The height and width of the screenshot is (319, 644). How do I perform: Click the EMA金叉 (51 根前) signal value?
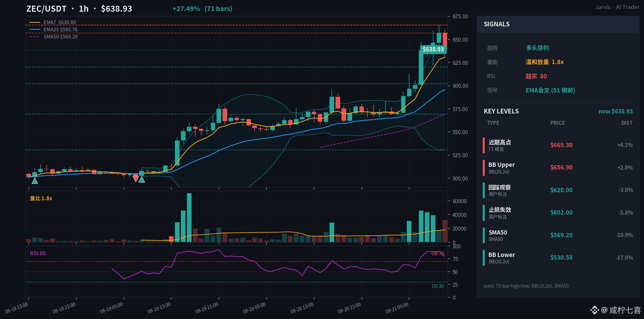(550, 90)
